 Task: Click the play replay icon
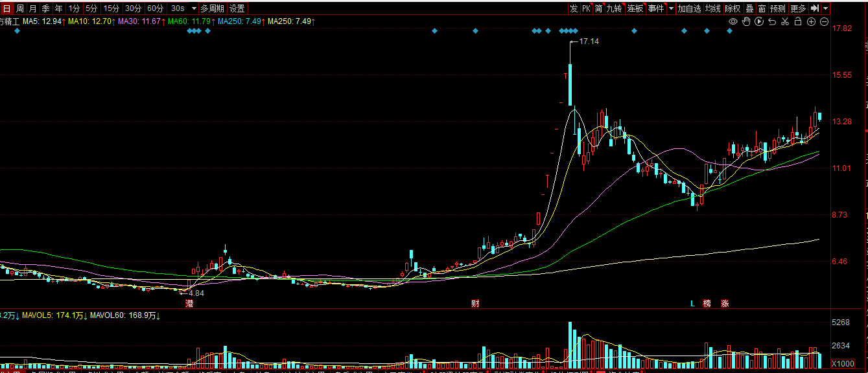(x=759, y=21)
